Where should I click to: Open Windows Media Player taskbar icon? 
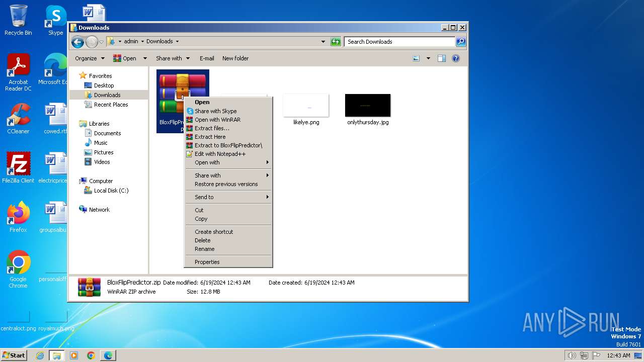[x=74, y=355]
